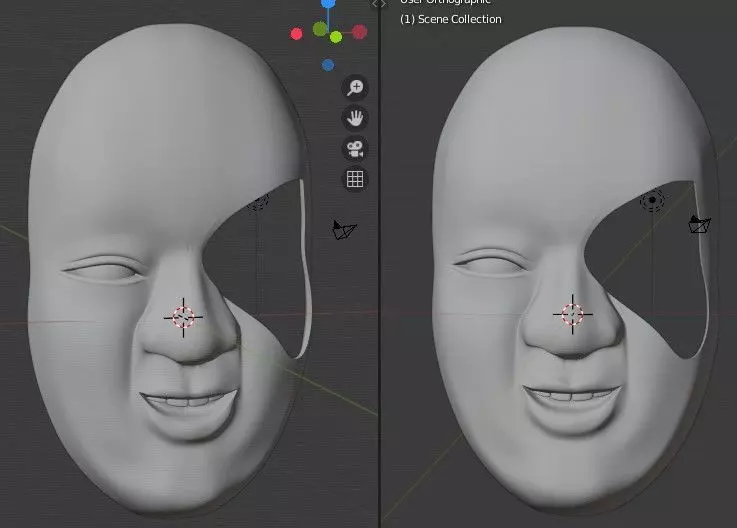Toggle camera view with the camera gizmo
The width and height of the screenshot is (737, 528).
pos(355,149)
